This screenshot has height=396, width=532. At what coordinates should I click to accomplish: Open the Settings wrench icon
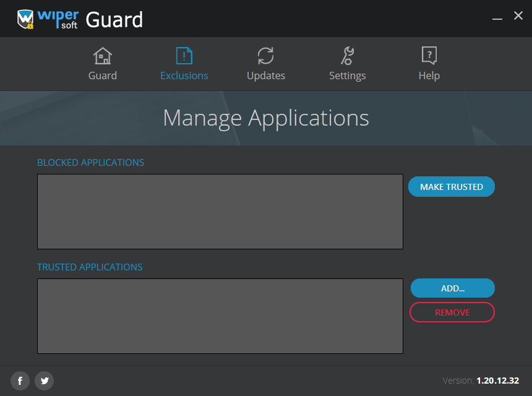coord(348,56)
